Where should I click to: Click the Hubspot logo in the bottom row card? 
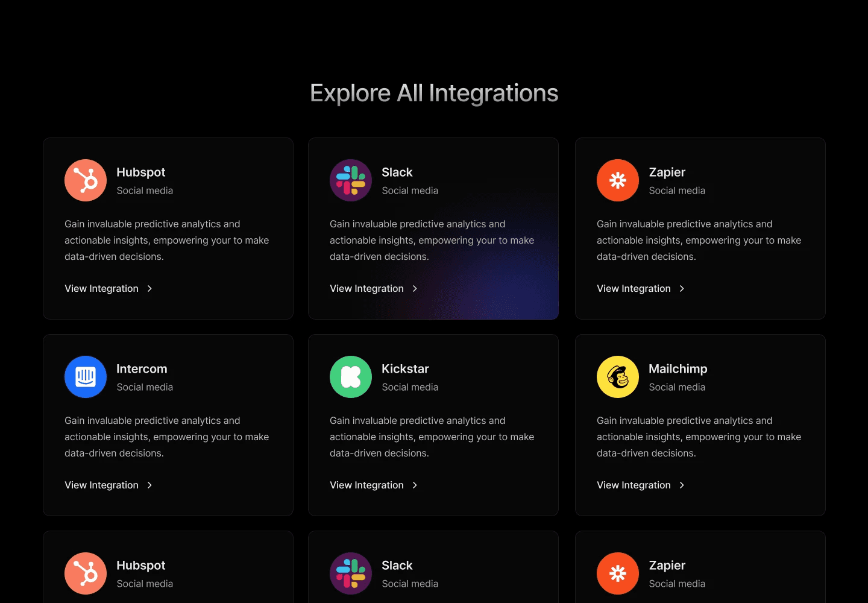[x=86, y=573]
